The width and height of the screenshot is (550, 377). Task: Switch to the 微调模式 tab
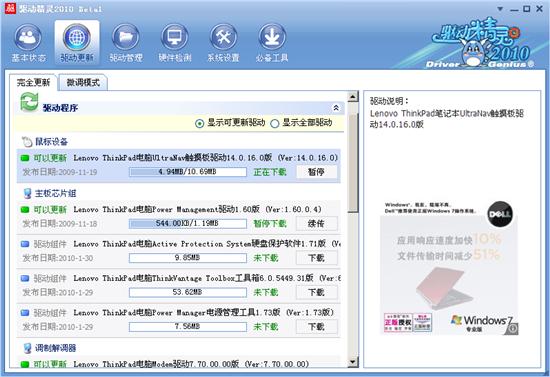(83, 83)
